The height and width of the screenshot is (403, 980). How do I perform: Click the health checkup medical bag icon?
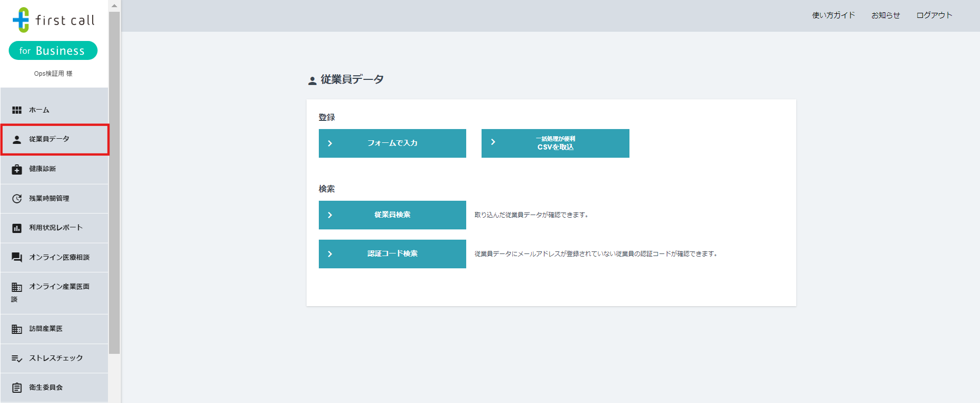(x=17, y=169)
